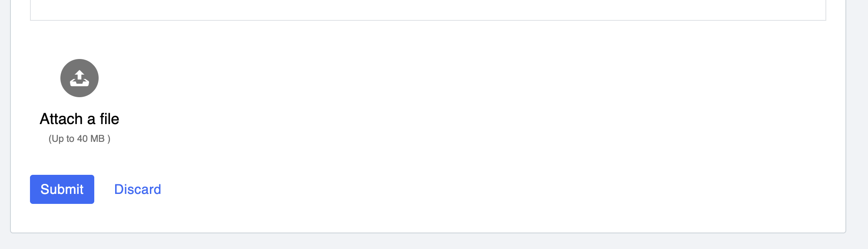Viewport: 868px width, 249px height.
Task: Click the Discard link beside Submit
Action: [x=137, y=189]
